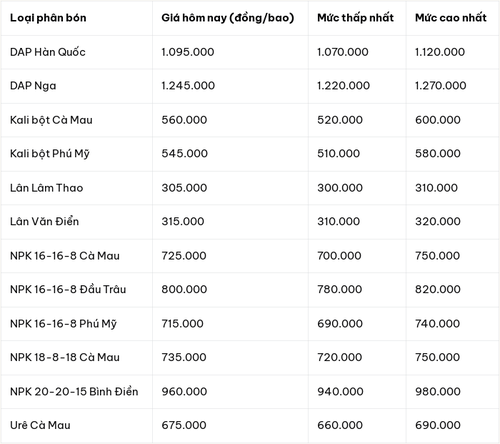This screenshot has height=444, width=500.
Task: Click 'NPK 16-16-8 Cà Mau' cell
Action: [x=65, y=256]
